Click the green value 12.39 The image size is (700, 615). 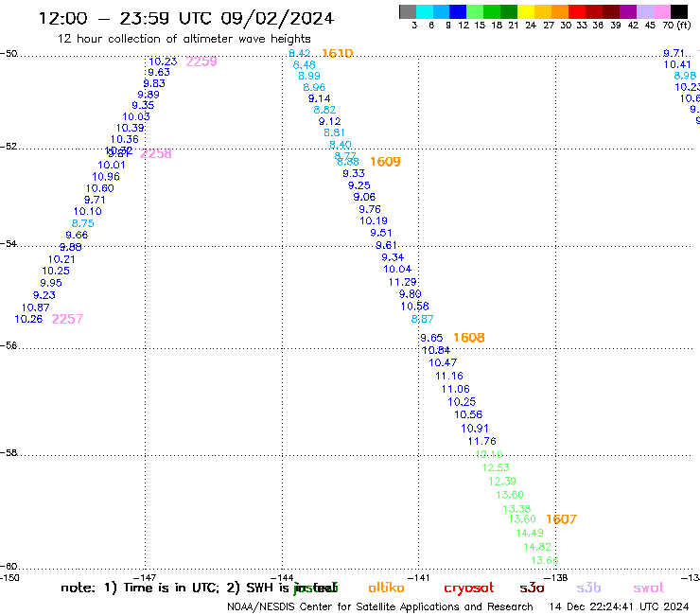click(502, 482)
